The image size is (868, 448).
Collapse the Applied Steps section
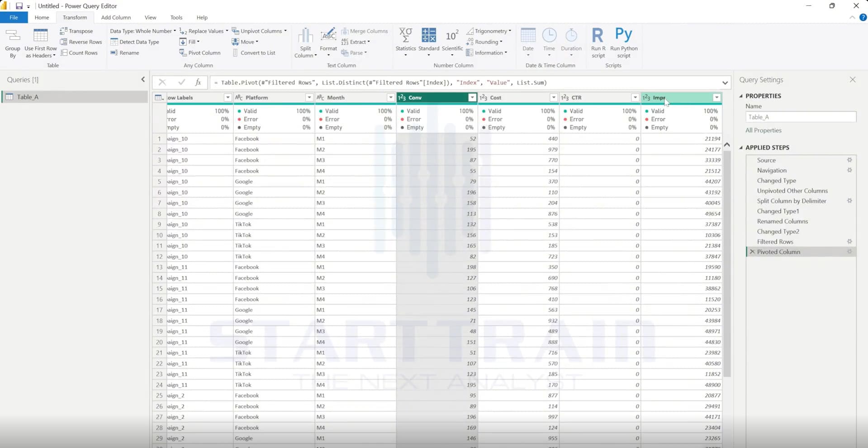741,148
